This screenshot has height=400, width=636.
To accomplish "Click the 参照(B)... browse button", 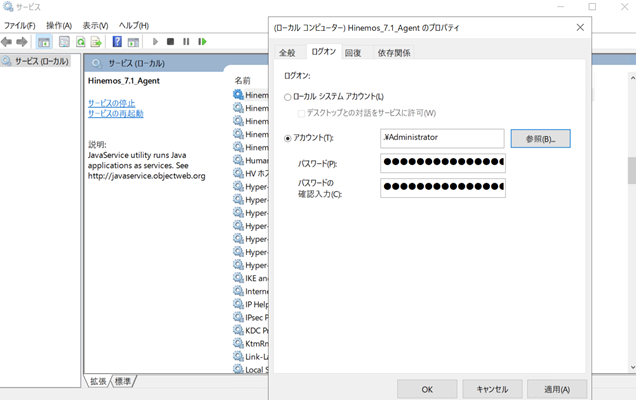I will pyautogui.click(x=540, y=139).
